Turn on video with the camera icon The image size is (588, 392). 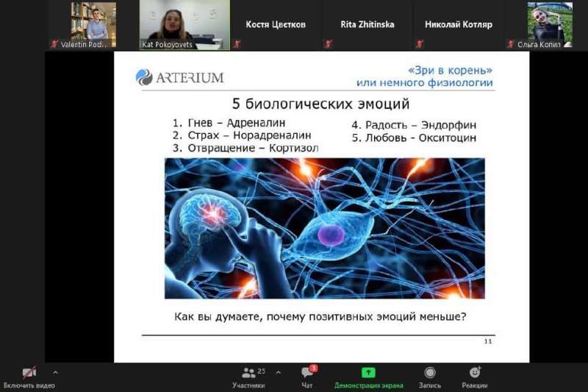click(29, 372)
